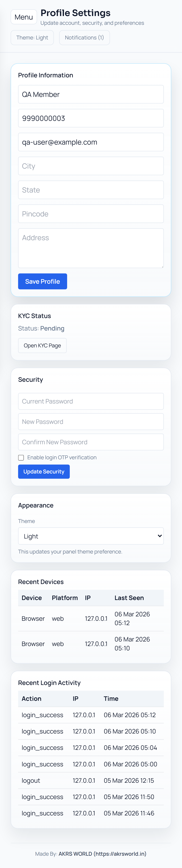Click the email address field
Image resolution: width=182 pixels, height=868 pixels.
(91, 142)
